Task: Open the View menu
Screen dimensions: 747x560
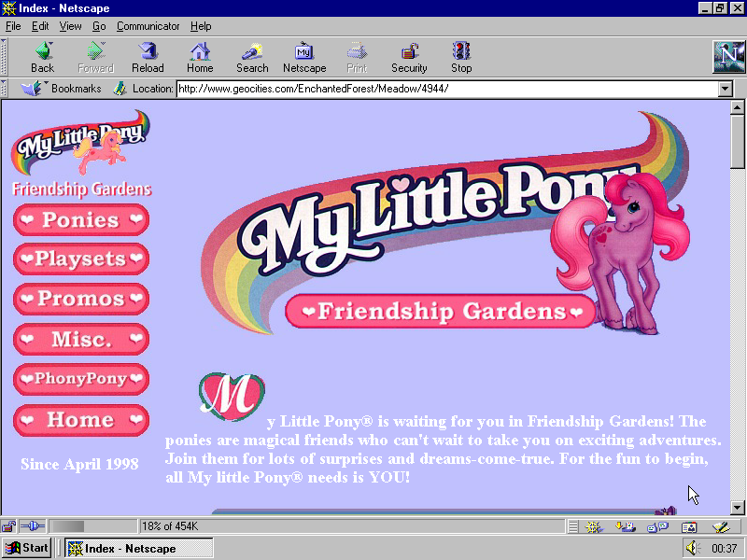Action: coord(70,26)
